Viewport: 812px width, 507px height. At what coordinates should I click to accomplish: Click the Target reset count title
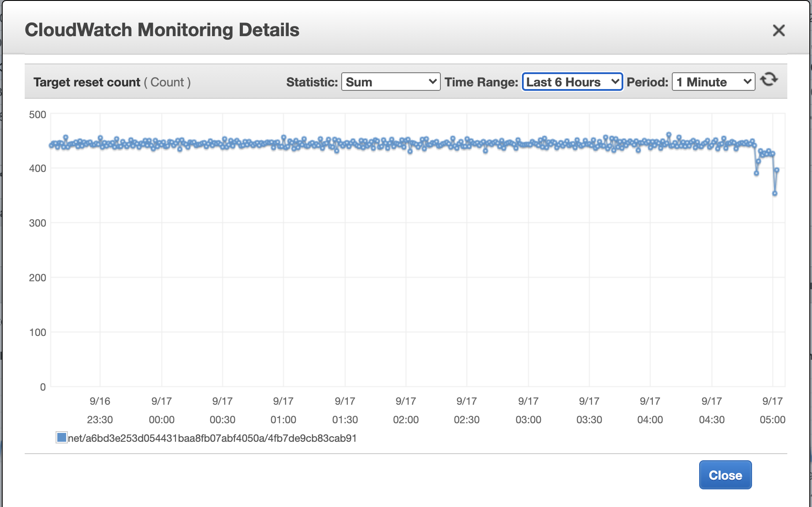click(87, 82)
